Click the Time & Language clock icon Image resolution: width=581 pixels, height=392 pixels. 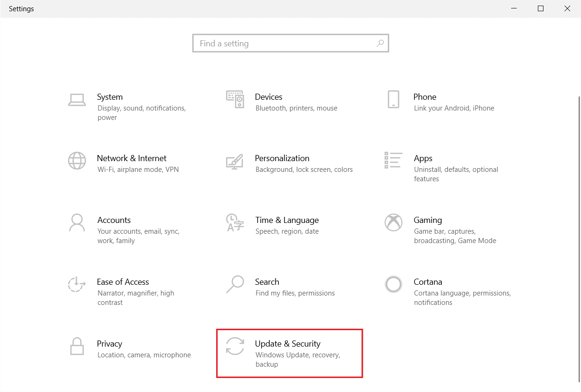pyautogui.click(x=235, y=222)
